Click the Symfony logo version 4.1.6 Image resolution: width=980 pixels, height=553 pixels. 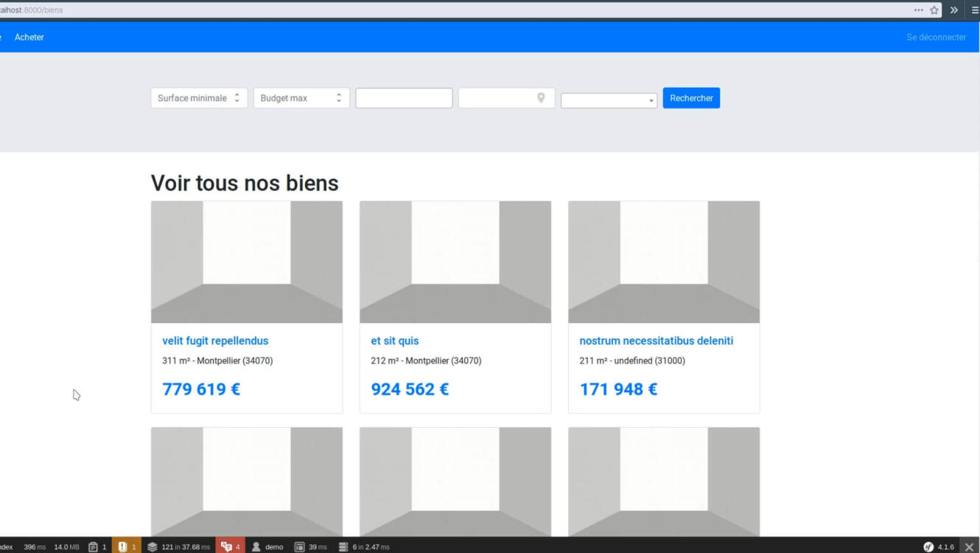[x=939, y=546]
